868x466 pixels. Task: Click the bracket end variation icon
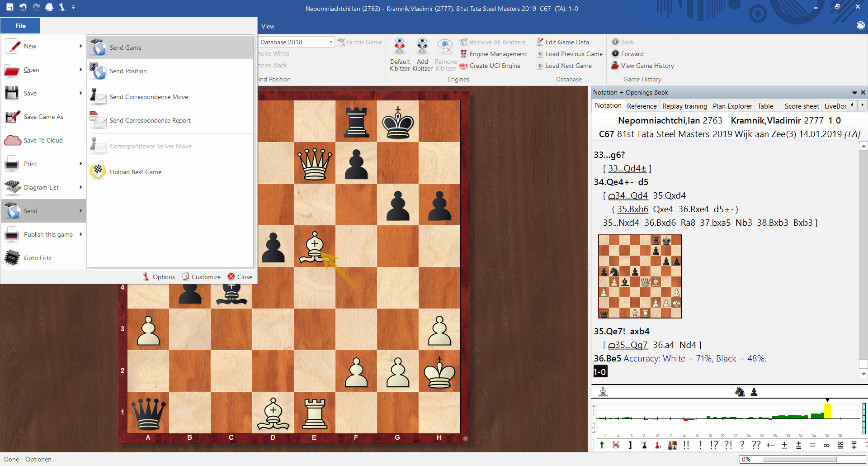click(630, 445)
